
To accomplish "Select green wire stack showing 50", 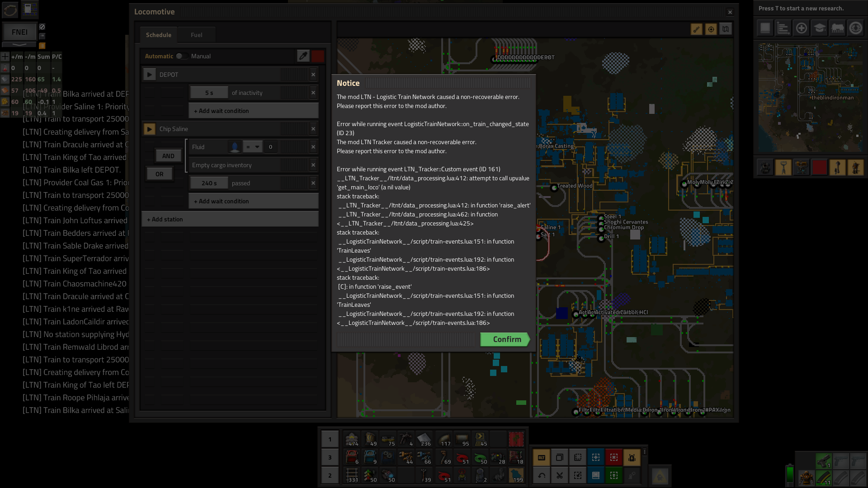I will point(480,457).
